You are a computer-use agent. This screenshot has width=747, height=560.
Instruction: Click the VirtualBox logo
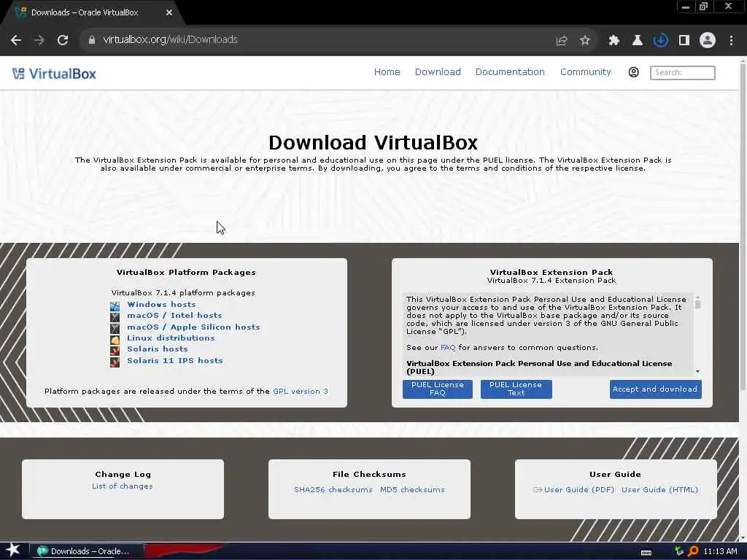click(54, 74)
